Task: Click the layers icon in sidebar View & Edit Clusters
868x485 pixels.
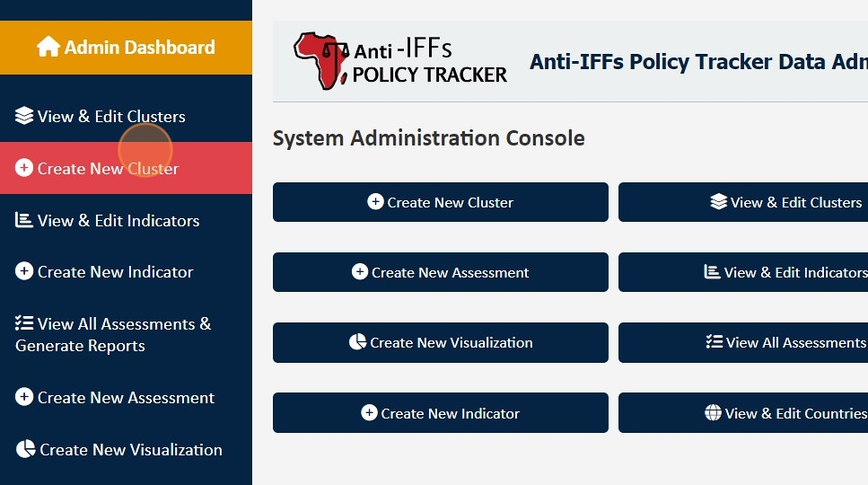Action: pyautogui.click(x=24, y=116)
